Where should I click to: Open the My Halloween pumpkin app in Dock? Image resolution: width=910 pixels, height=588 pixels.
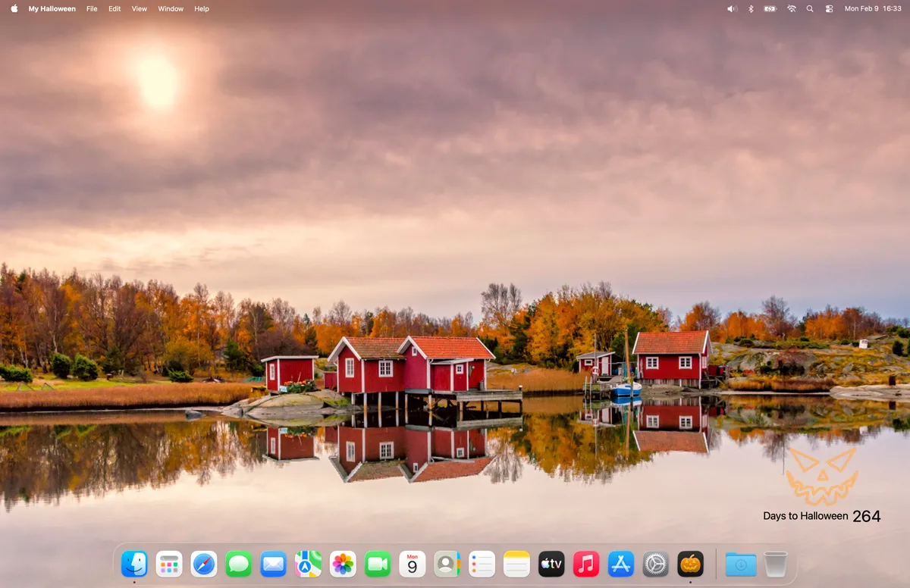pyautogui.click(x=690, y=564)
